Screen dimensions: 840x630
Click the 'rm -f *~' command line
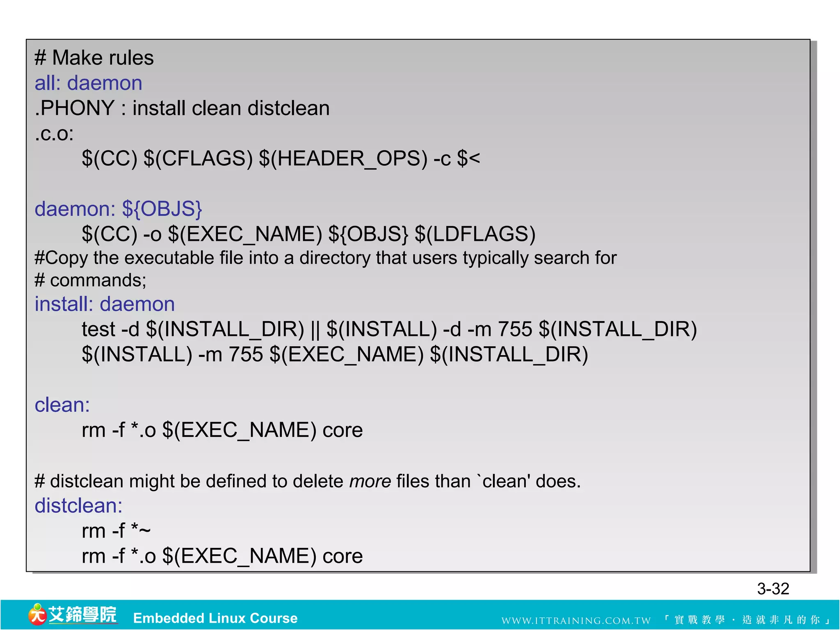[116, 531]
